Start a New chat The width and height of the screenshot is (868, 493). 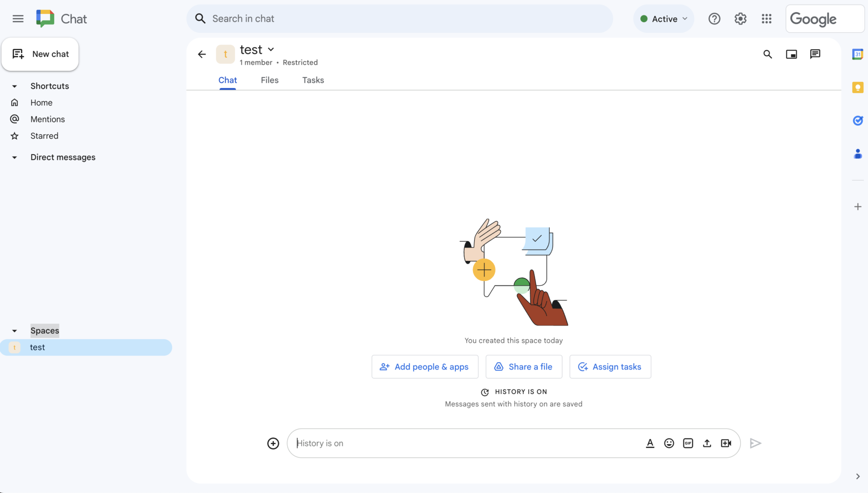pos(40,54)
